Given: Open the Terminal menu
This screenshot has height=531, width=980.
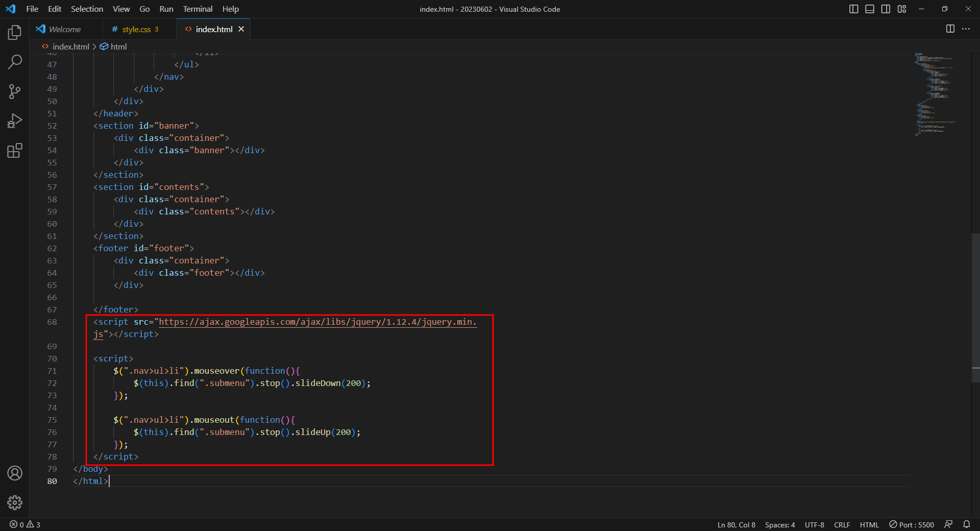Looking at the screenshot, I should point(198,9).
